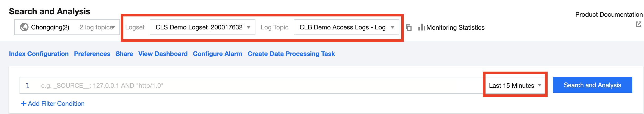Image resolution: width=644 pixels, height=114 pixels.
Task: Open the CLB Demo Access Logs topic dropdown
Action: pyautogui.click(x=346, y=27)
